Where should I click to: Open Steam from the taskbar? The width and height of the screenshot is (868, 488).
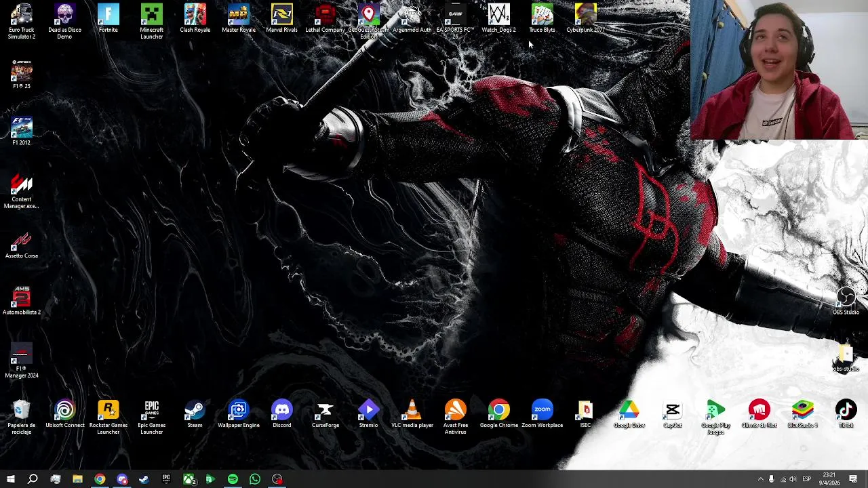(144, 479)
